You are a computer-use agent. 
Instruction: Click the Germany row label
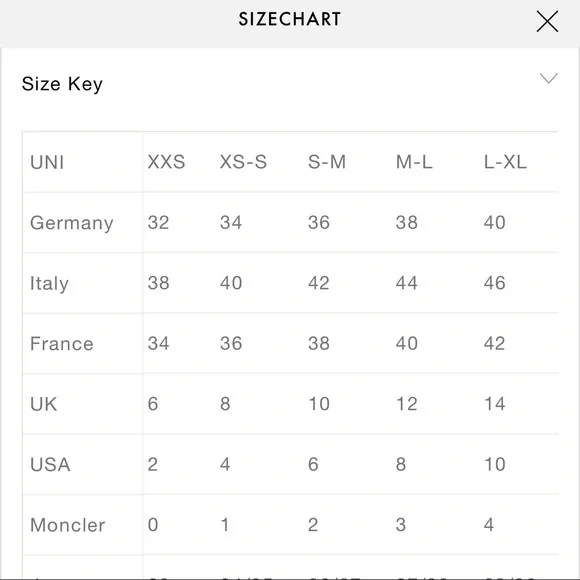click(72, 223)
